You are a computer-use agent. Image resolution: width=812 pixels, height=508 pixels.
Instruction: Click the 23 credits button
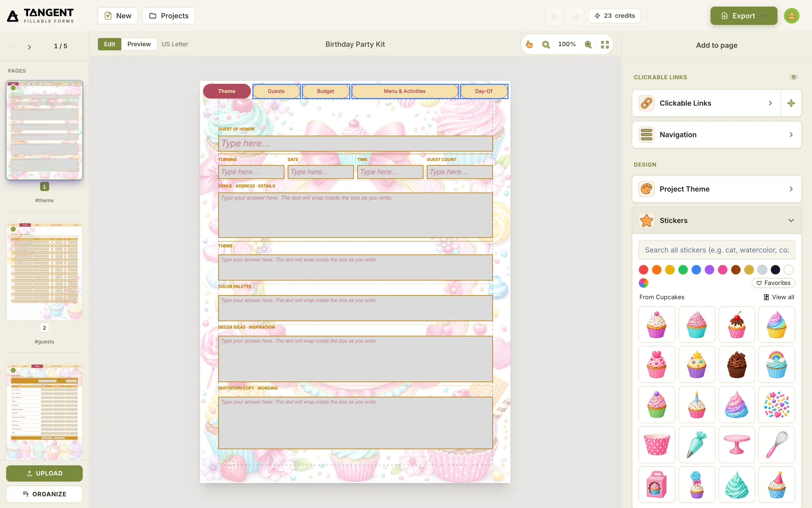click(x=614, y=16)
